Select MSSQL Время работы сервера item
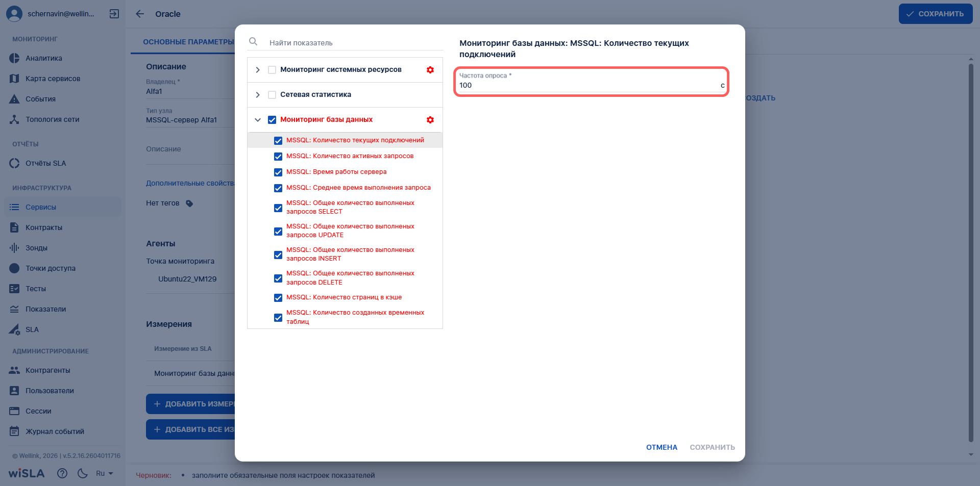This screenshot has height=486, width=980. [336, 172]
